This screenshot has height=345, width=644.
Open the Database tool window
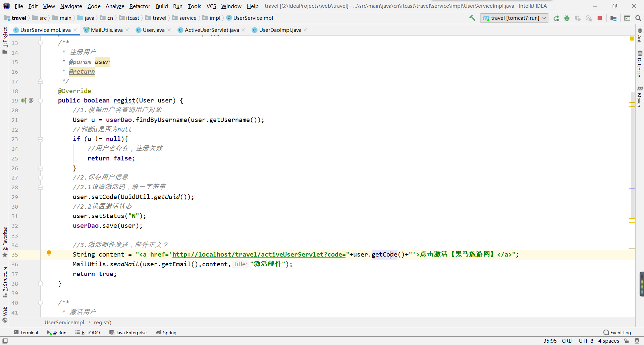coord(640,64)
